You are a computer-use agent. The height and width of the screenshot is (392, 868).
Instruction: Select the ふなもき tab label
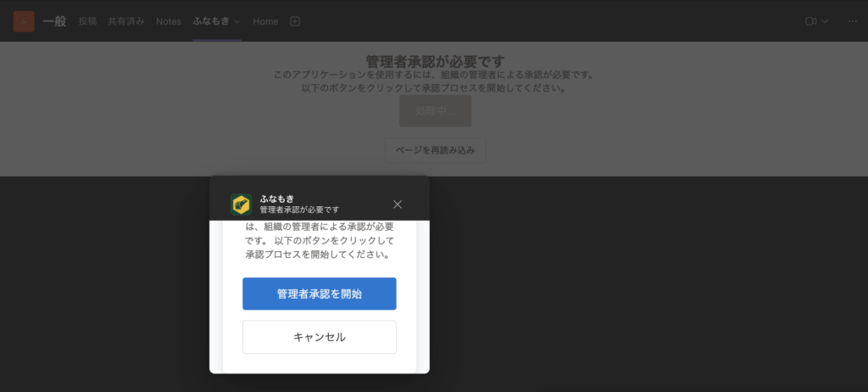coord(211,21)
